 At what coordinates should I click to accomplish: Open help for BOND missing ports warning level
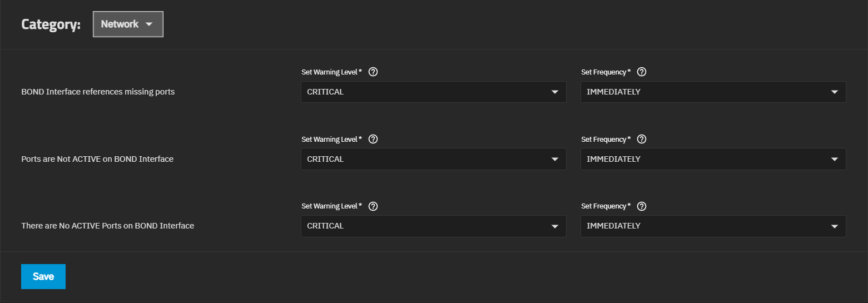point(373,72)
